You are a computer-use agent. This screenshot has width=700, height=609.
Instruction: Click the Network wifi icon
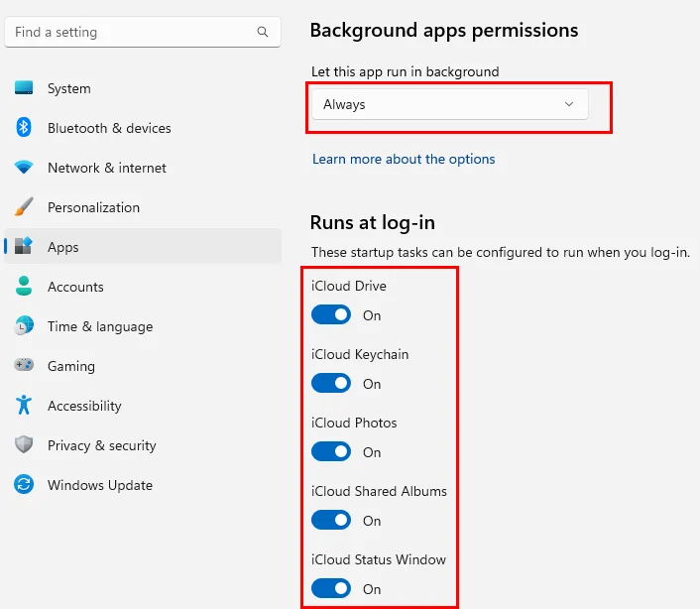point(24,167)
